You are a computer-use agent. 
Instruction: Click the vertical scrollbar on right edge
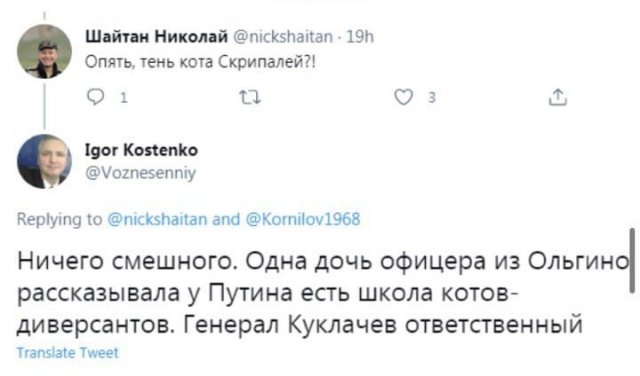tap(632, 261)
